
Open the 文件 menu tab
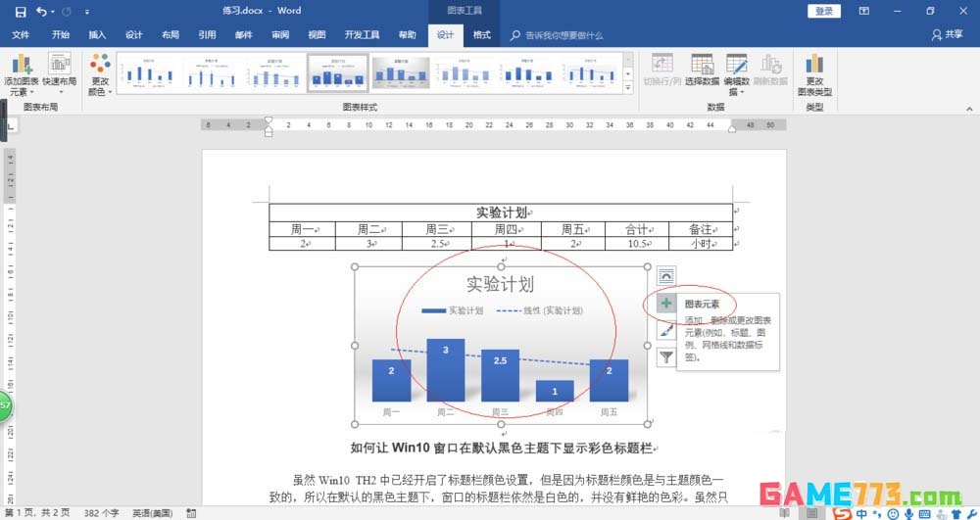pos(21,35)
